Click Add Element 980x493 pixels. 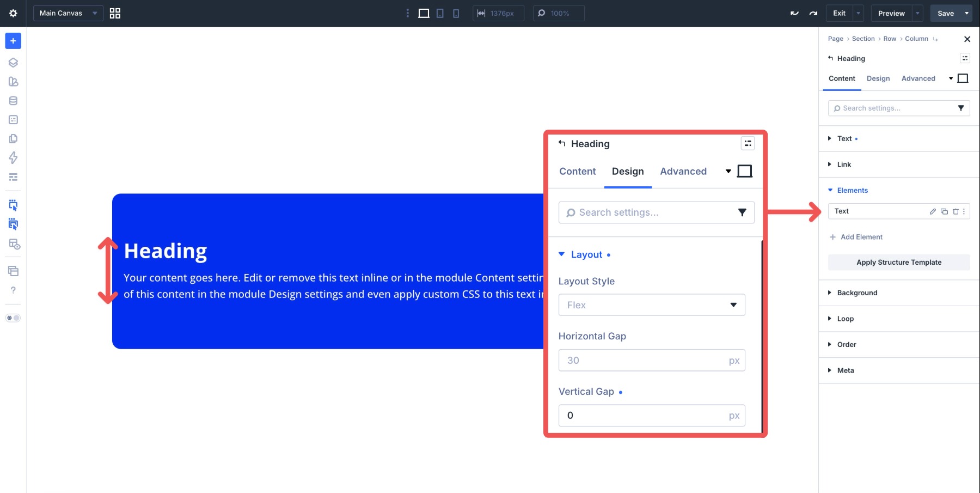tap(855, 237)
